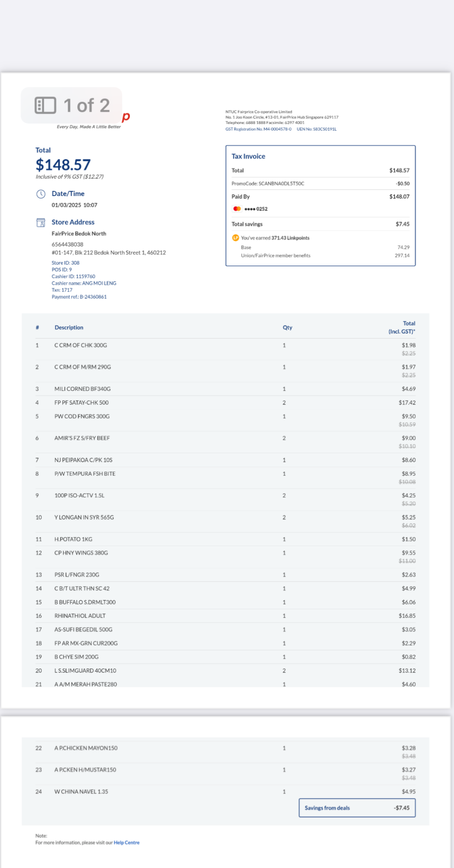This screenshot has width=454, height=868.
Task: Select the 'Inclusive of 9% GST ($12.27)' note
Action: (70, 177)
